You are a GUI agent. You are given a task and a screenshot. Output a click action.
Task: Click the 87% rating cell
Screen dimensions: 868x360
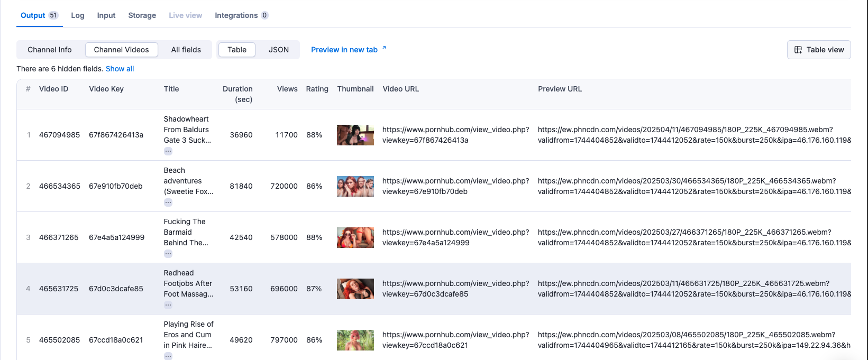(x=314, y=289)
